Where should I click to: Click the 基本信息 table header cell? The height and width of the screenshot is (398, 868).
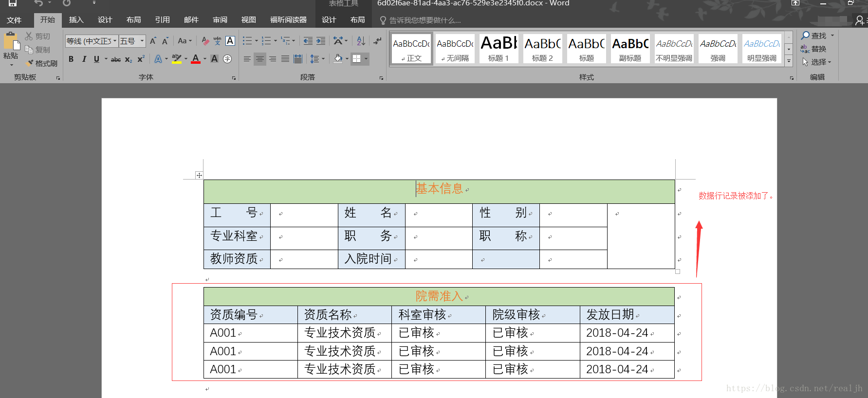point(439,191)
